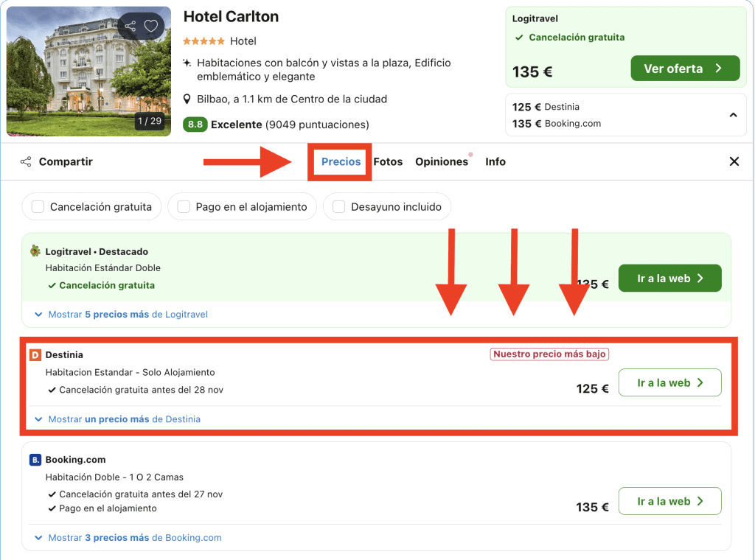Viewport: 755px width, 560px height.
Task: Close the hotel details panel
Action: [x=734, y=161]
